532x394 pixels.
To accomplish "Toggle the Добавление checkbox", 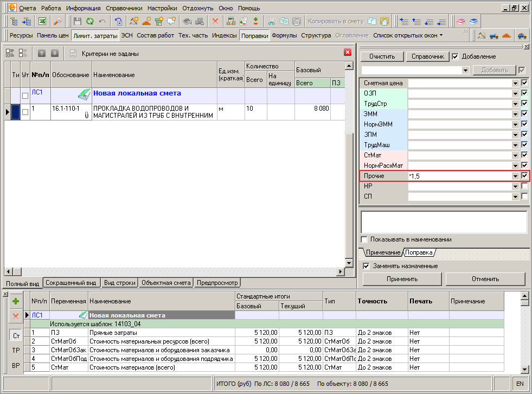I will click(456, 57).
